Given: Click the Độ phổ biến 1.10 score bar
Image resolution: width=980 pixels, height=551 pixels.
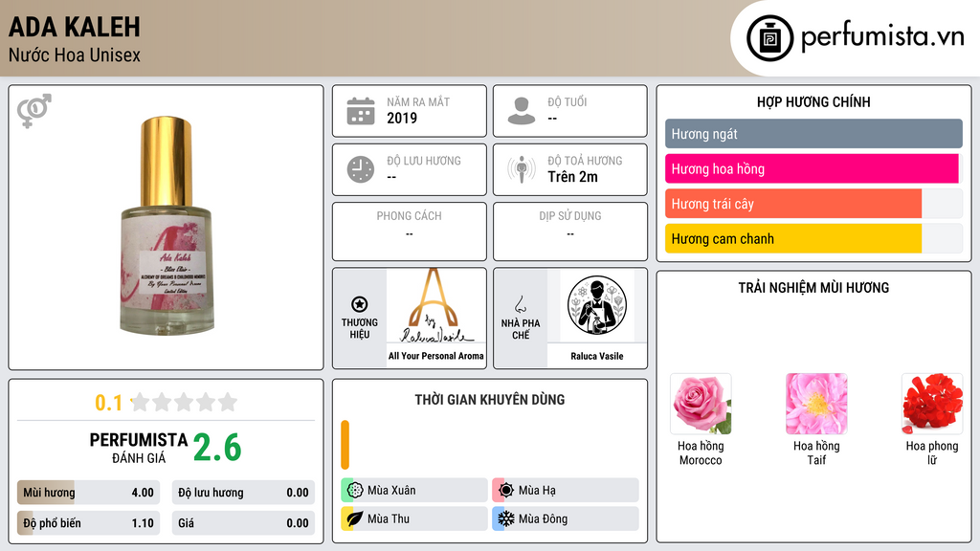Looking at the screenshot, I should (x=88, y=523).
